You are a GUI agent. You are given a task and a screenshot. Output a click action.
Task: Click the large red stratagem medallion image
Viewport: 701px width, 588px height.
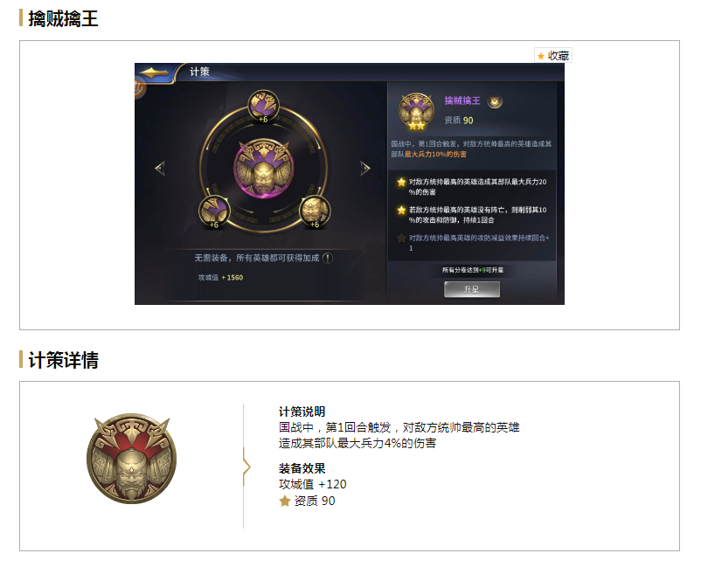tap(131, 459)
